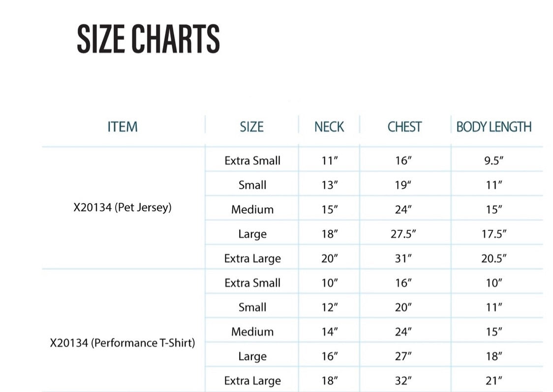Select Performance T-Shirt's Extra Large size cell
This screenshot has width=553, height=392.
tap(252, 381)
